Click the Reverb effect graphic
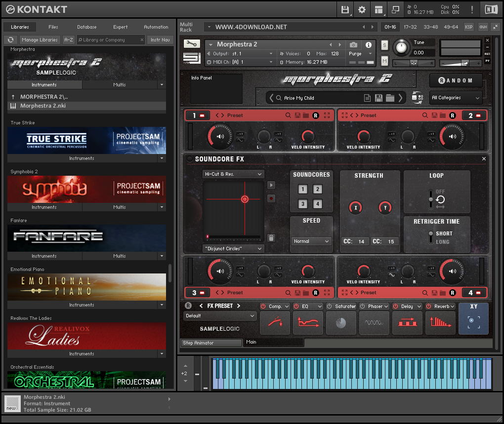 440,323
